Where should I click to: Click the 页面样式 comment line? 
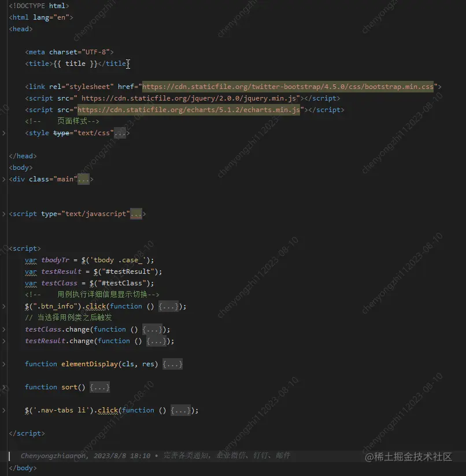(62, 121)
